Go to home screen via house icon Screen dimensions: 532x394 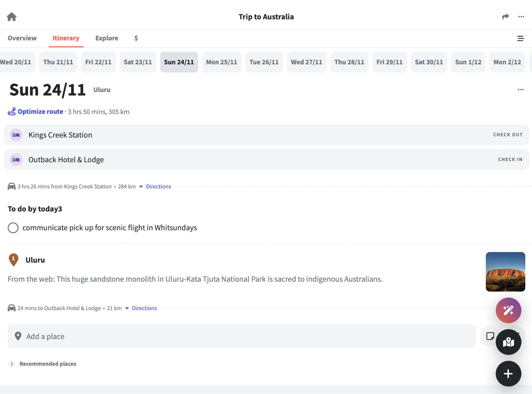click(x=12, y=17)
